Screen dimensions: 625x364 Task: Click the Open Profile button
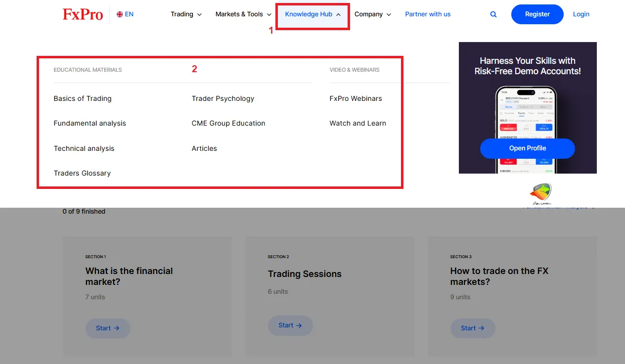527,148
